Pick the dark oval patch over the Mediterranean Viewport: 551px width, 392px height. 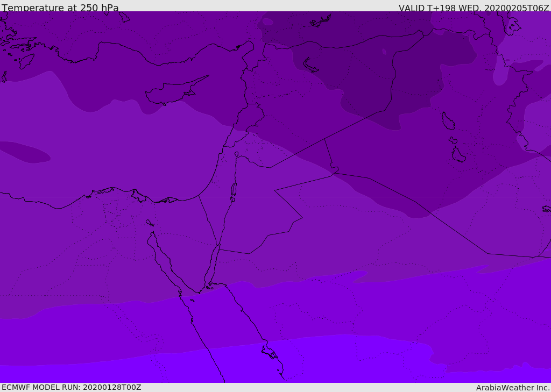click(24, 152)
